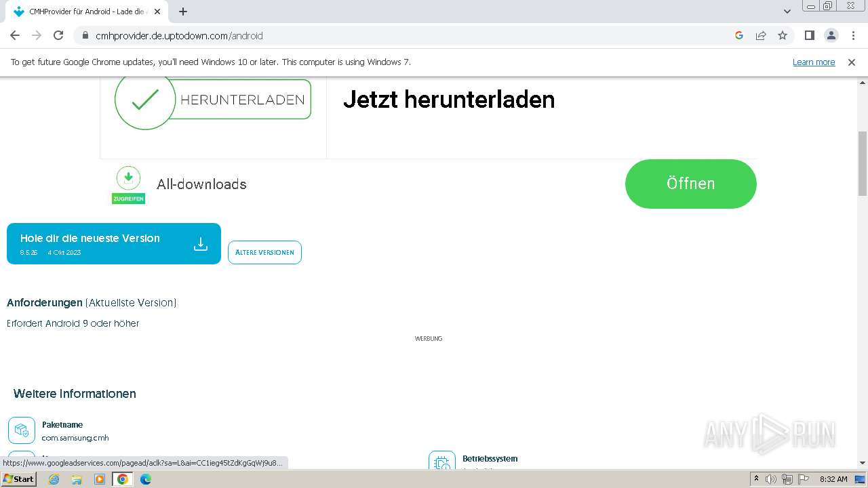Click the volume speaker tray icon

tap(771, 479)
